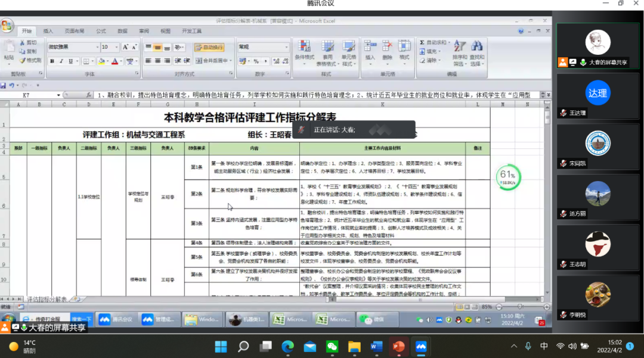The height and width of the screenshot is (358, 644).
Task: Click the Bold formatting button
Action: (x=52, y=61)
